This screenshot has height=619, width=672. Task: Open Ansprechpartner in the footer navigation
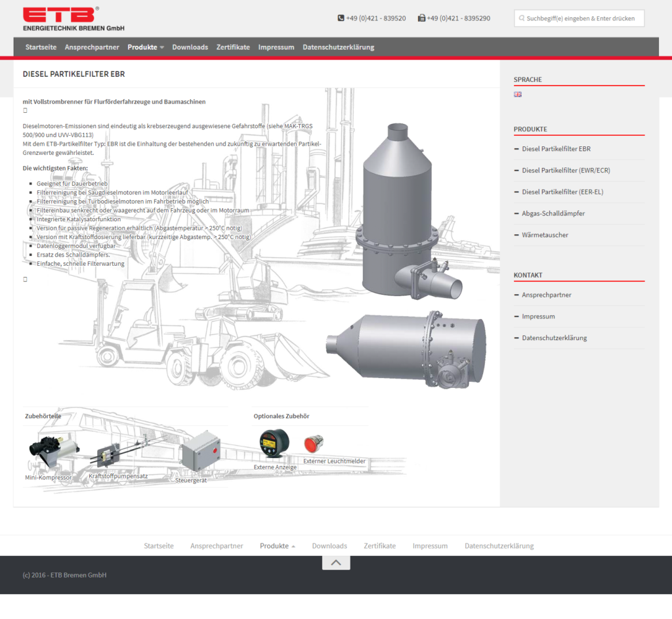(x=217, y=545)
